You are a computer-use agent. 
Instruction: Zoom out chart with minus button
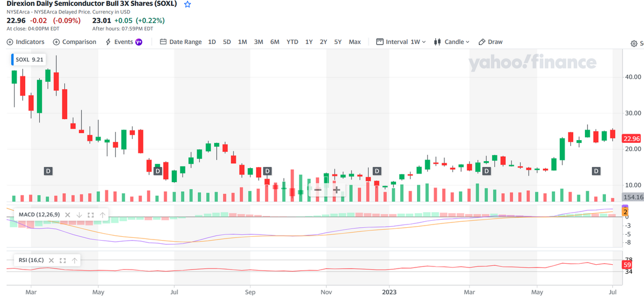click(x=318, y=190)
